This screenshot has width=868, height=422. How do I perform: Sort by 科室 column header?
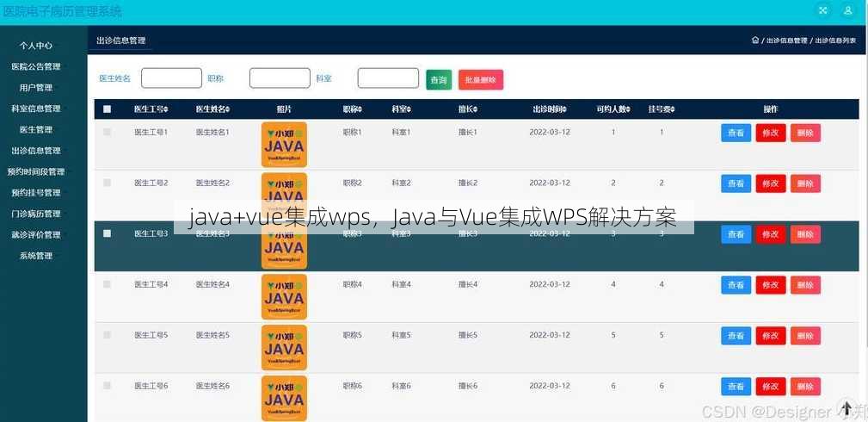(402, 109)
